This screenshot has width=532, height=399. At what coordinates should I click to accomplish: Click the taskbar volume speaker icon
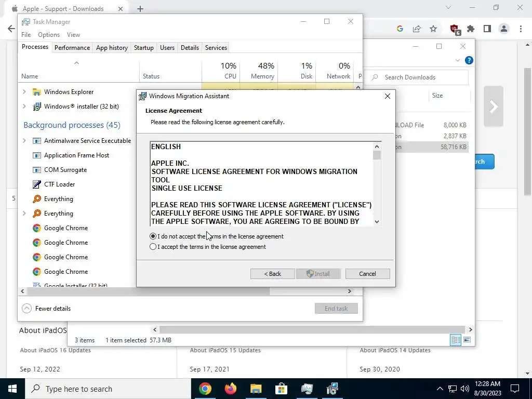coord(465,389)
